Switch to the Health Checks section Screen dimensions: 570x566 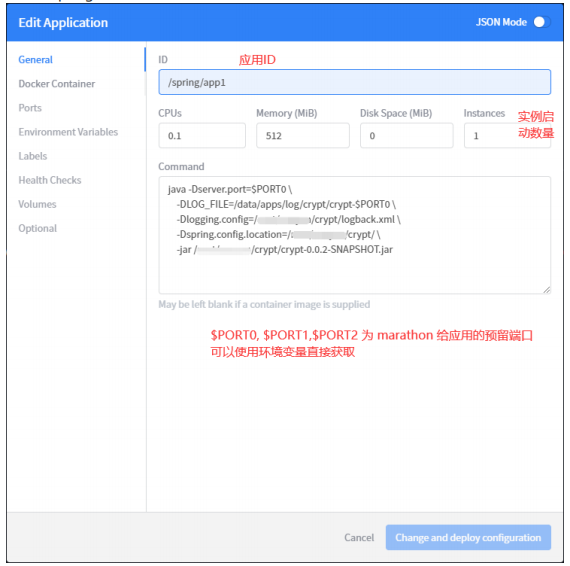[x=50, y=180]
